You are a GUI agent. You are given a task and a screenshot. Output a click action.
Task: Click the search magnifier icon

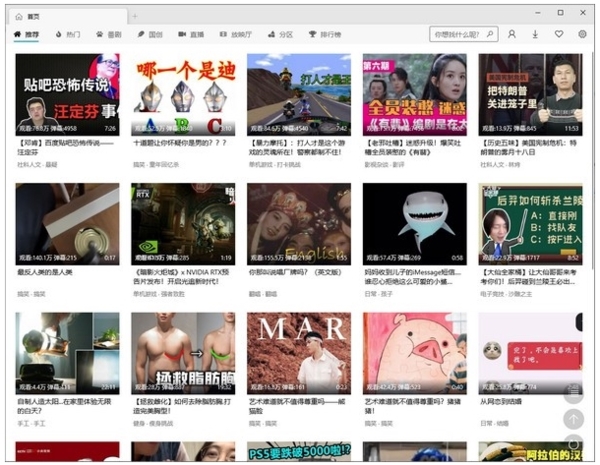(490, 34)
